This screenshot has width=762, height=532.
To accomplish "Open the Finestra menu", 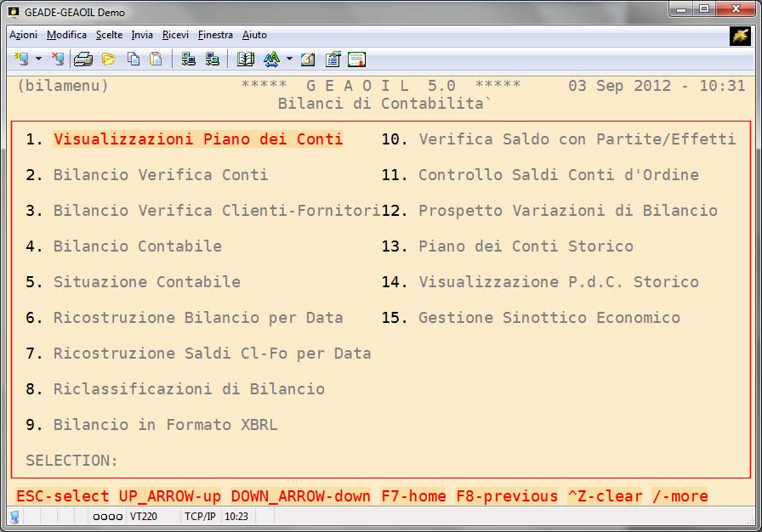I will tap(215, 35).
